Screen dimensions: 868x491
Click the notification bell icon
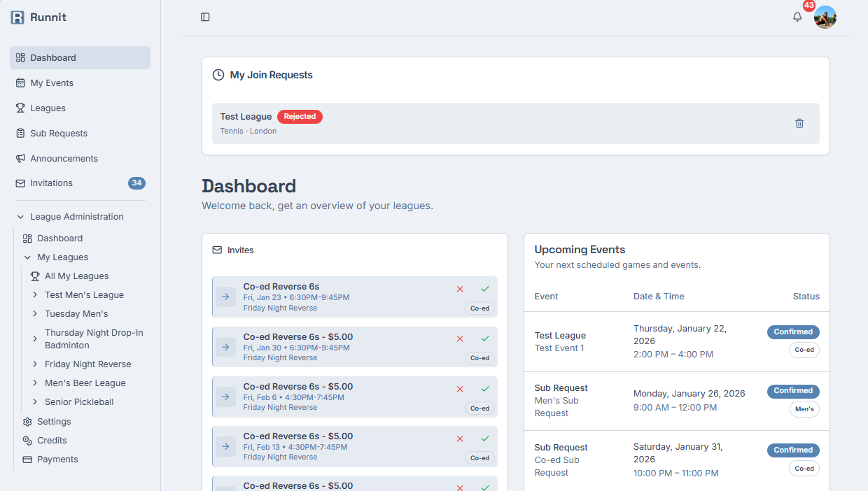797,17
